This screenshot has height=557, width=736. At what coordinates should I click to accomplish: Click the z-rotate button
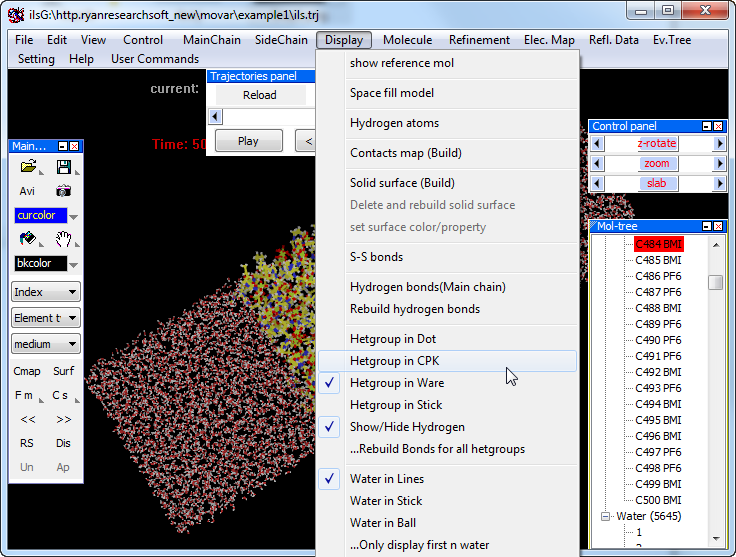[x=657, y=144]
